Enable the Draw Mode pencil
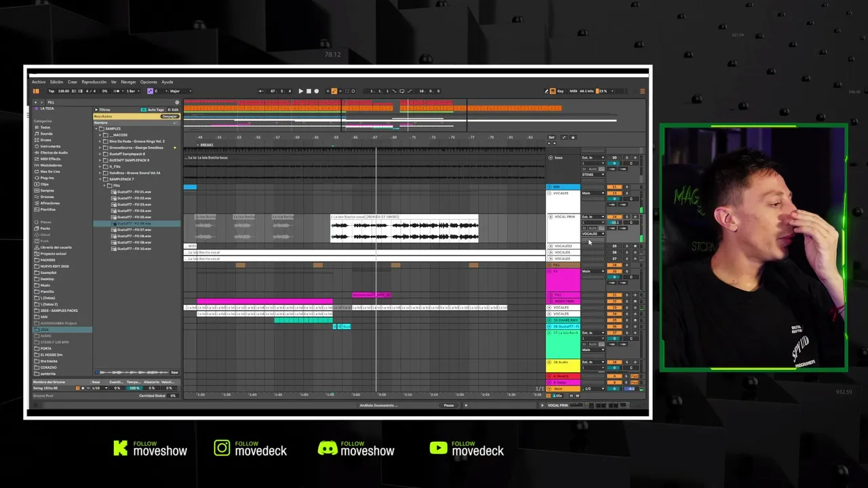 click(x=547, y=91)
